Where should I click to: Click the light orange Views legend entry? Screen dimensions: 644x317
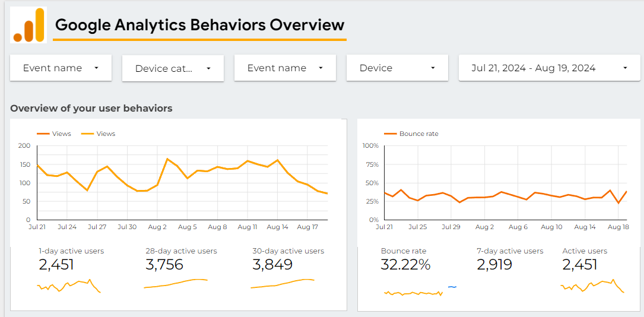[x=98, y=134]
